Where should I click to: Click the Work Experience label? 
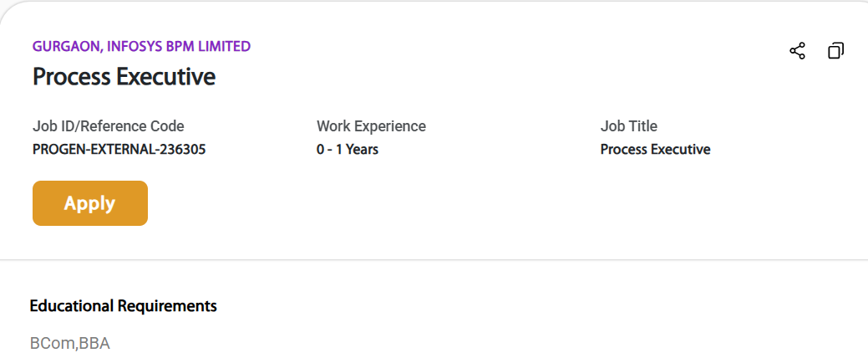coord(371,126)
